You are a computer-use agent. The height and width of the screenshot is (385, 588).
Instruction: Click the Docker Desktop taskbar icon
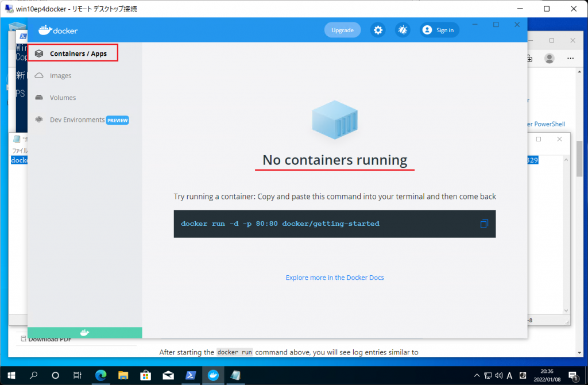tap(213, 375)
